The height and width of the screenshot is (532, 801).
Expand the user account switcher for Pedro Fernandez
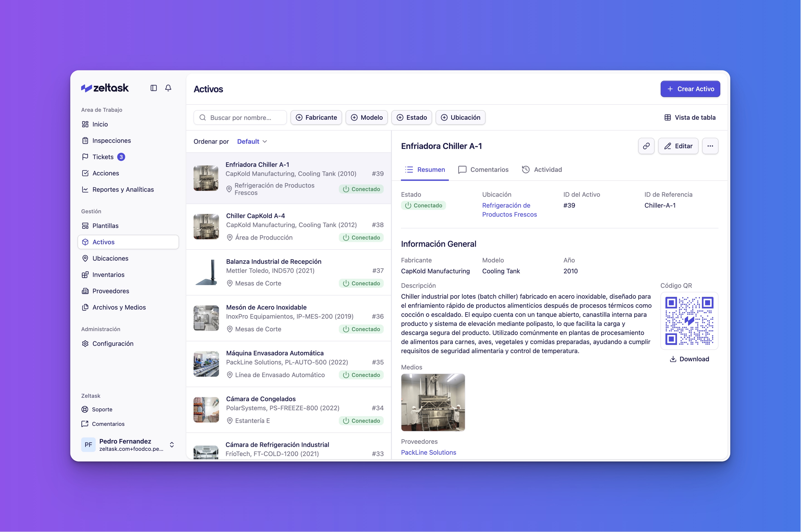172,445
